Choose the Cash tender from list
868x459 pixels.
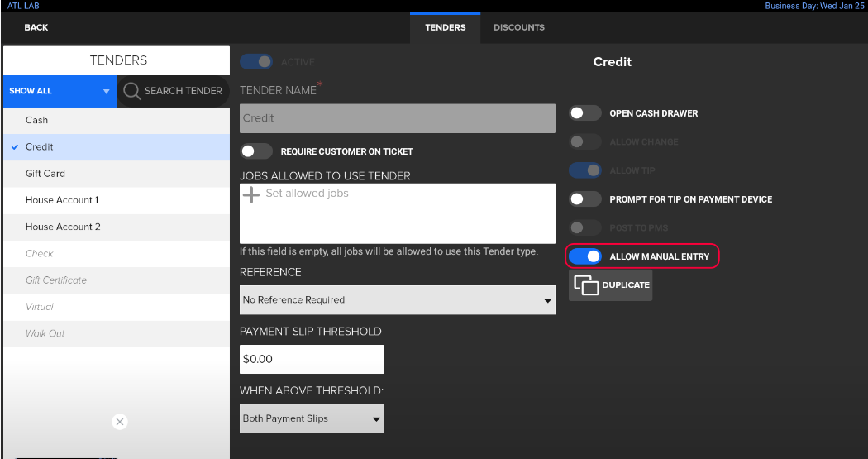(37, 120)
